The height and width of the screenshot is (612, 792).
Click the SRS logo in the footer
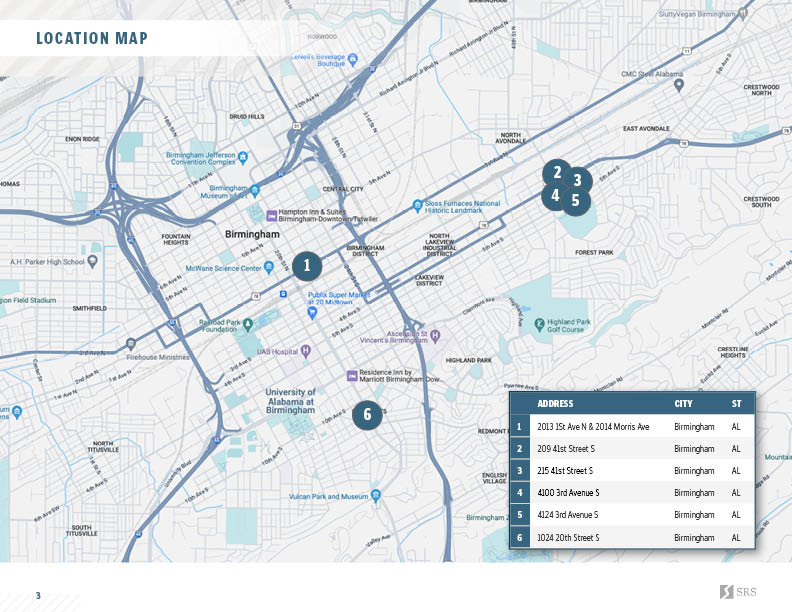pyautogui.click(x=738, y=592)
